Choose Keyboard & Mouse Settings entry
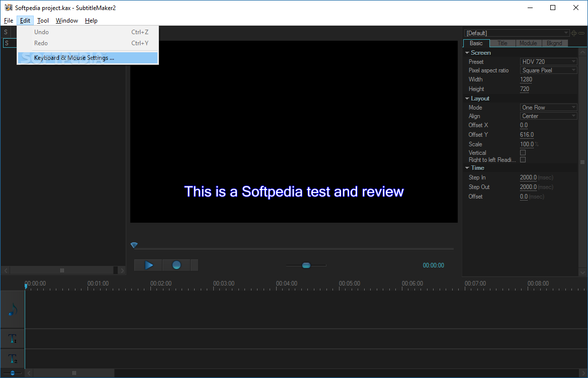The height and width of the screenshot is (378, 588). click(x=88, y=58)
